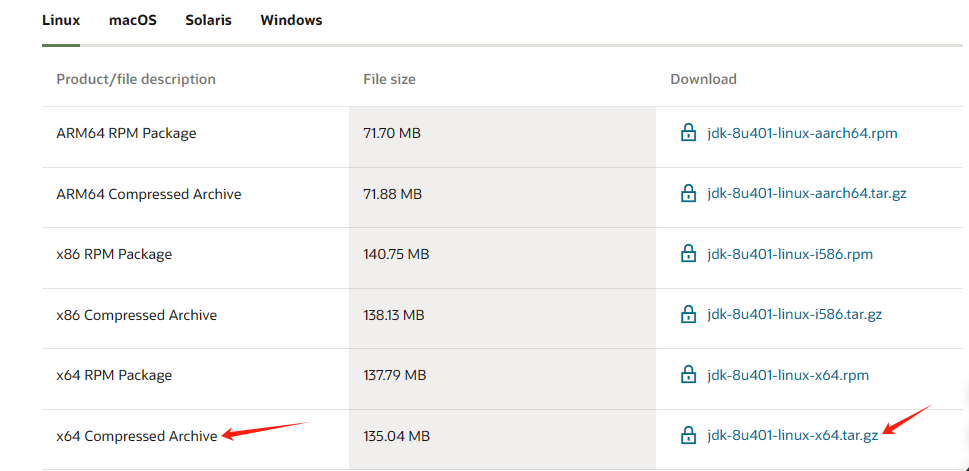Select the Windows tab

click(x=291, y=20)
